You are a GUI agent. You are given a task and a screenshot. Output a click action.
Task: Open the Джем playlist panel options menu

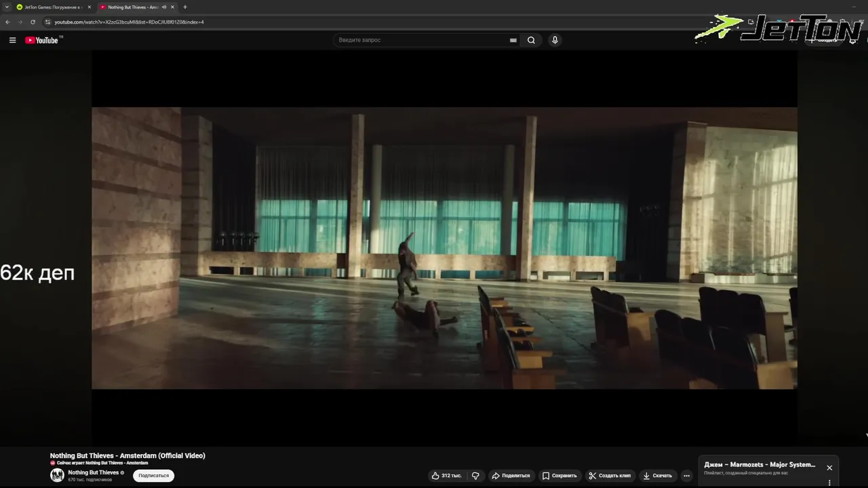(x=829, y=483)
